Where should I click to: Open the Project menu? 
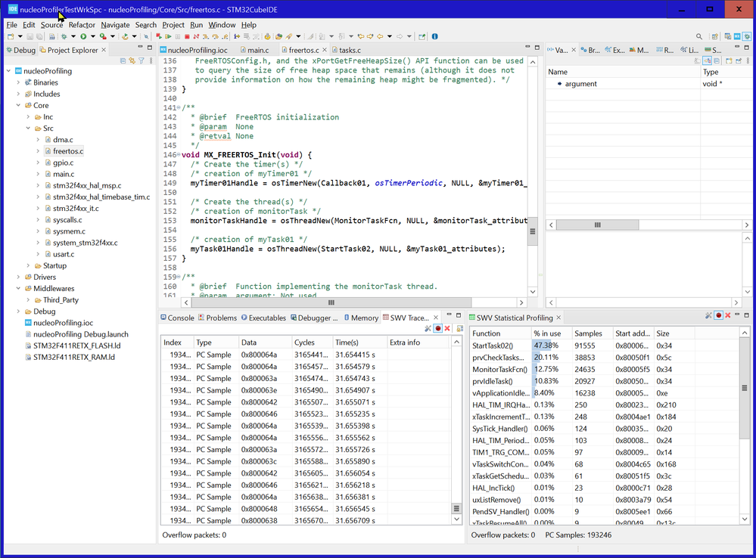(173, 25)
